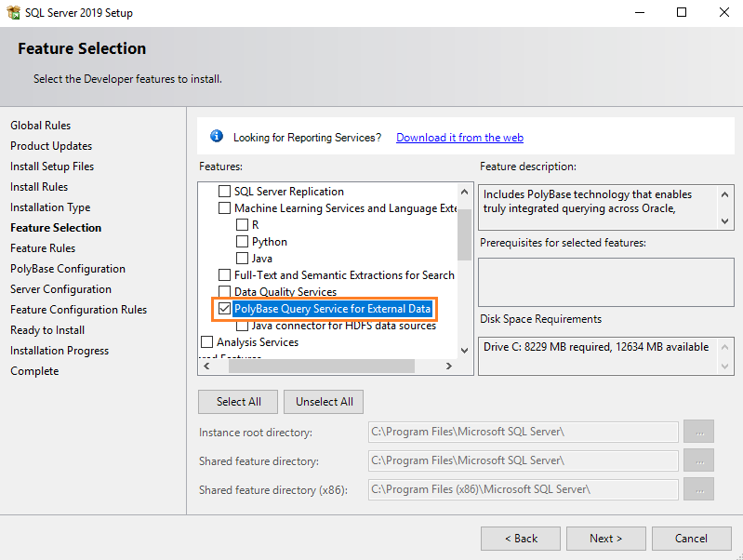The image size is (743, 560).
Task: Click the features list vertical scrollbar thumb
Action: pos(464,234)
